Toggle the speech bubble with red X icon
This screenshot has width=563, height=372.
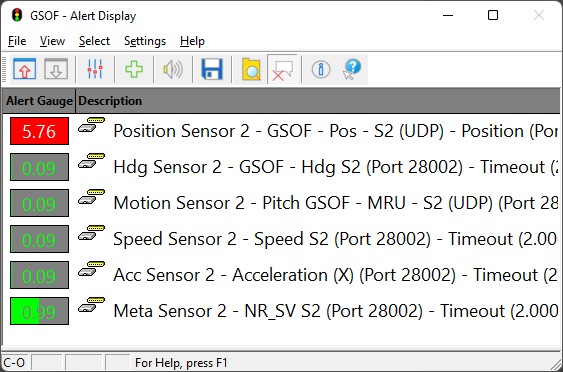click(282, 69)
